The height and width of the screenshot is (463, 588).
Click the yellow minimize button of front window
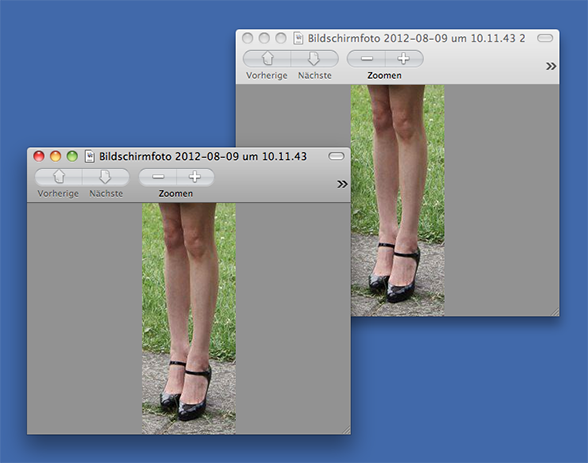point(56,156)
